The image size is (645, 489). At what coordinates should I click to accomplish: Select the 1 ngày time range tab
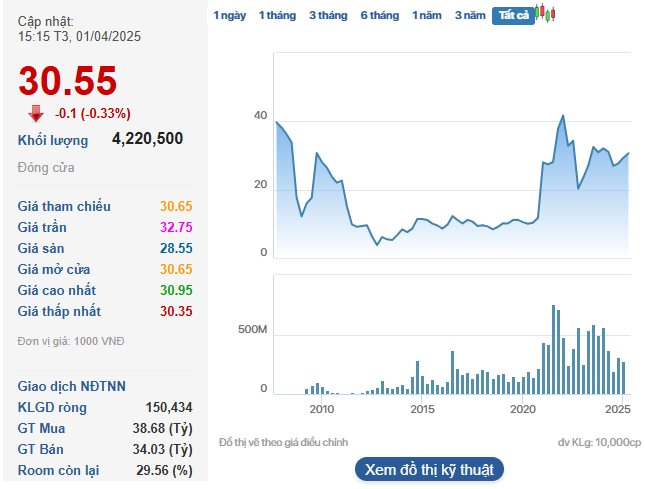click(229, 16)
